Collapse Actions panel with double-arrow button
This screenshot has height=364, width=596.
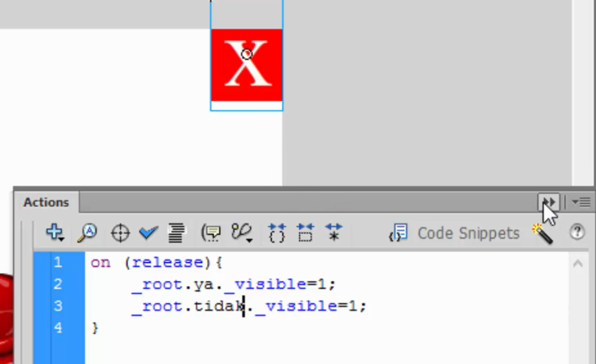click(548, 202)
